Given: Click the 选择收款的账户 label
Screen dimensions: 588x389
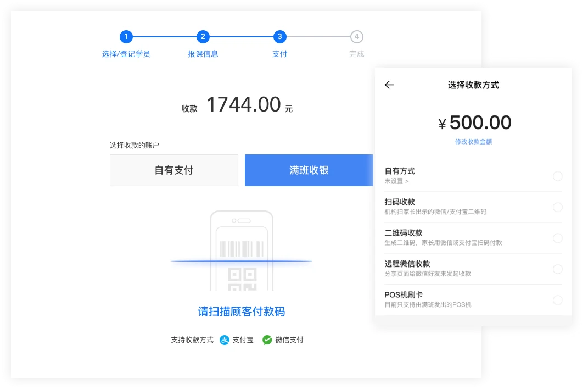Looking at the screenshot, I should pos(135,145).
